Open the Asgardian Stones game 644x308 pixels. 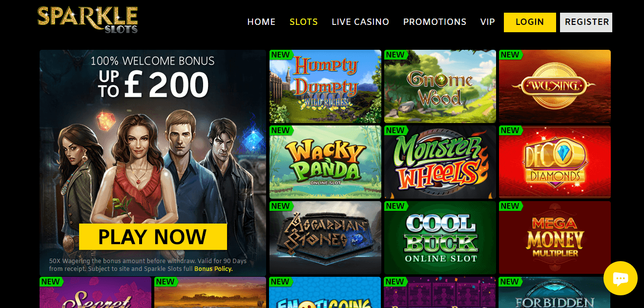click(325, 238)
